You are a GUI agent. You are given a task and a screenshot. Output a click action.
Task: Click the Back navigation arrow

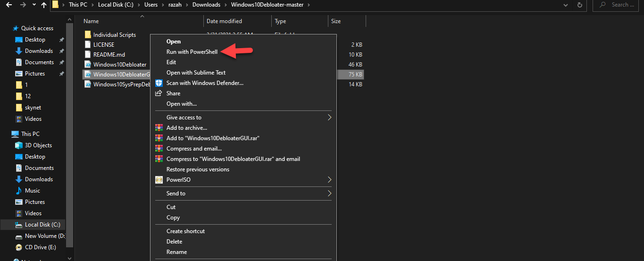(9, 5)
